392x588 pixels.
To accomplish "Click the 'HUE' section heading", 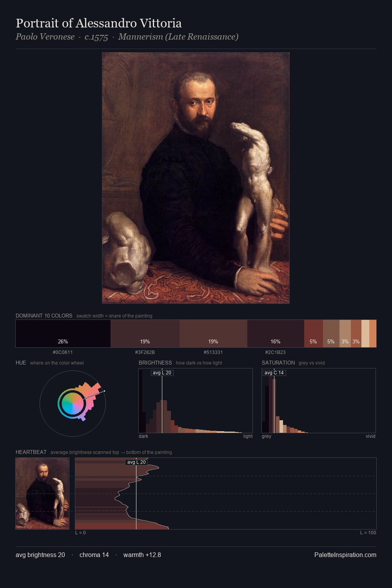I will click(x=21, y=363).
